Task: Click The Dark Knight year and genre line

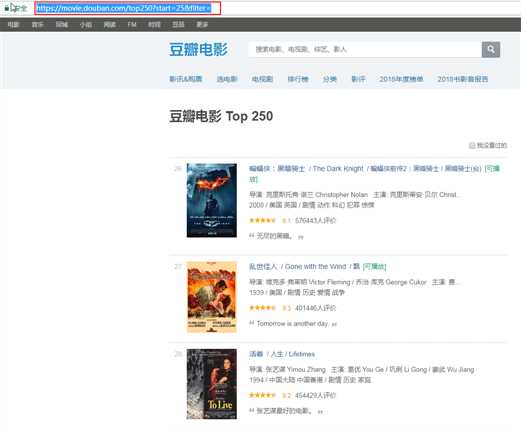Action: coord(312,205)
